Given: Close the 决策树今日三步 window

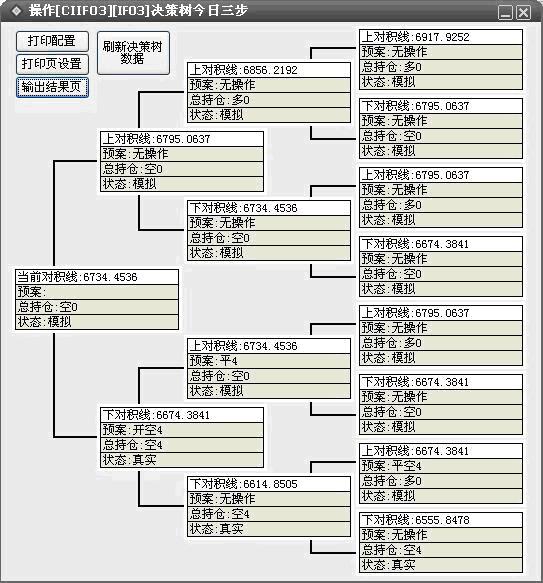Looking at the screenshot, I should pos(524,12).
